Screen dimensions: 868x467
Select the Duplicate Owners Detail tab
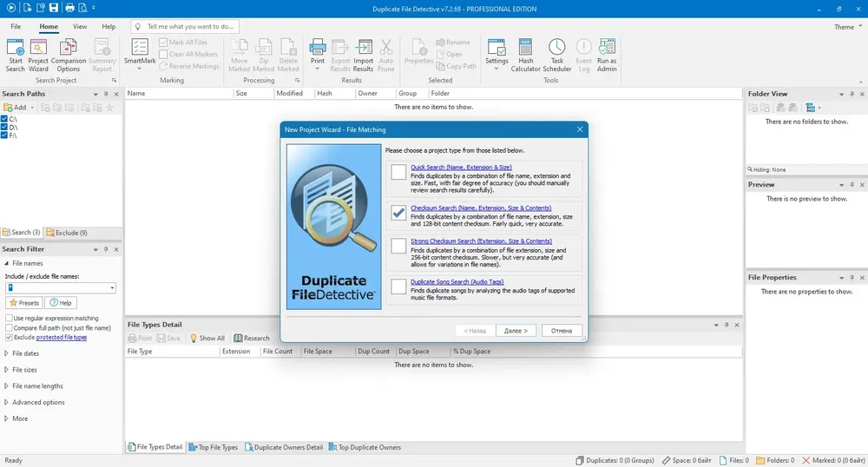coord(284,447)
